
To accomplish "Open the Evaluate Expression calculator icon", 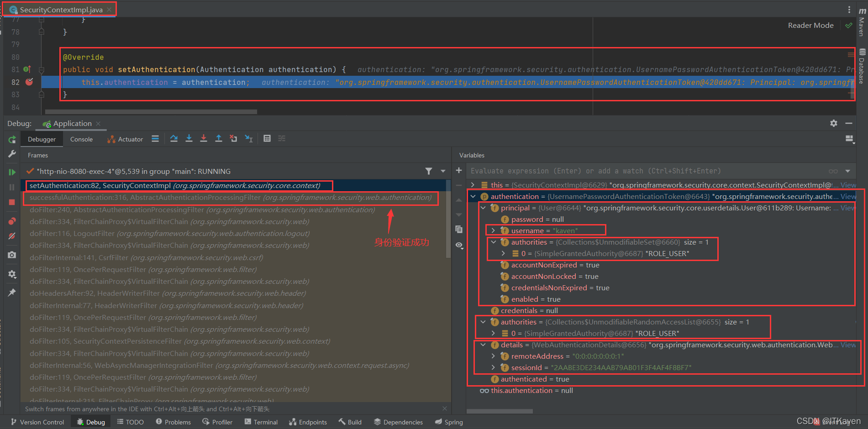I will coord(267,138).
